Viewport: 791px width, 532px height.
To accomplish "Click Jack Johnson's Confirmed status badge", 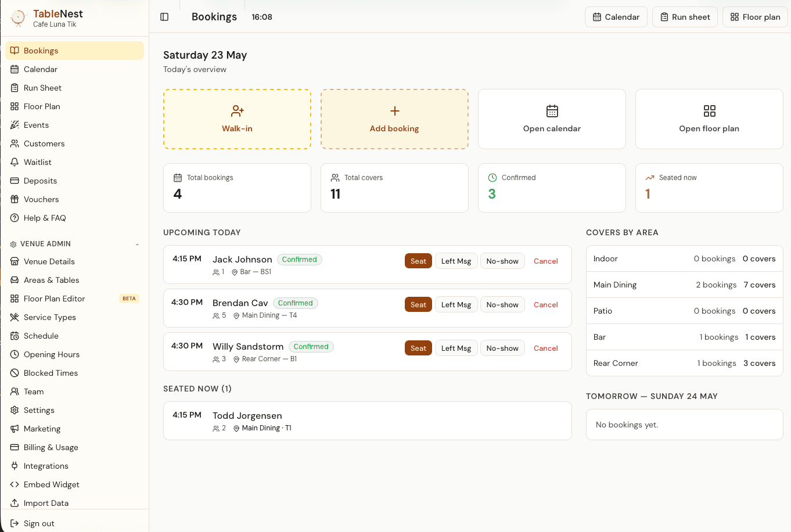I will click(x=299, y=260).
